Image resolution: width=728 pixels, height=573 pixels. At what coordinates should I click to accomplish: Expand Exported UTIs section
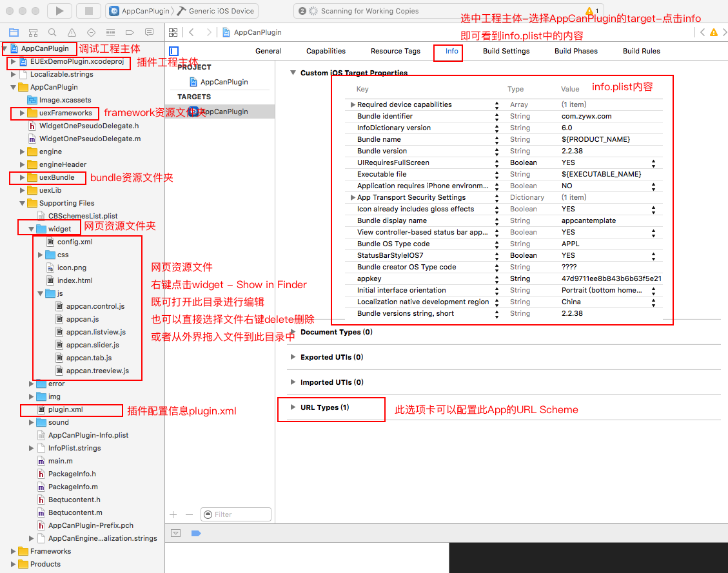293,357
